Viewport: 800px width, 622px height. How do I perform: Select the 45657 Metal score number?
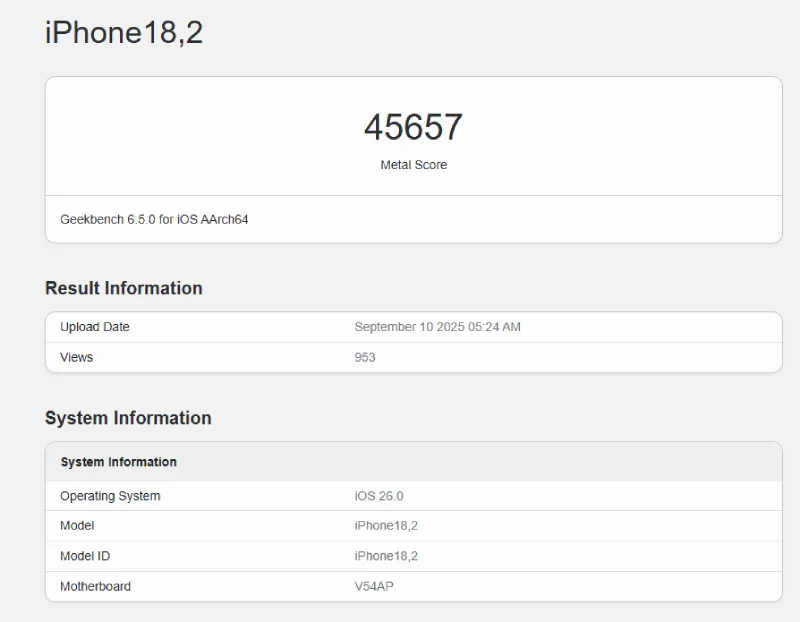(x=413, y=127)
